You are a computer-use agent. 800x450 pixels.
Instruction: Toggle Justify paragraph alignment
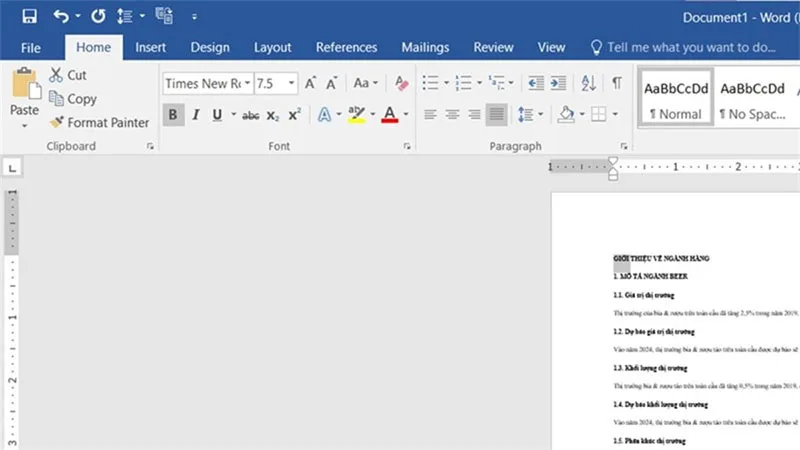pos(496,114)
